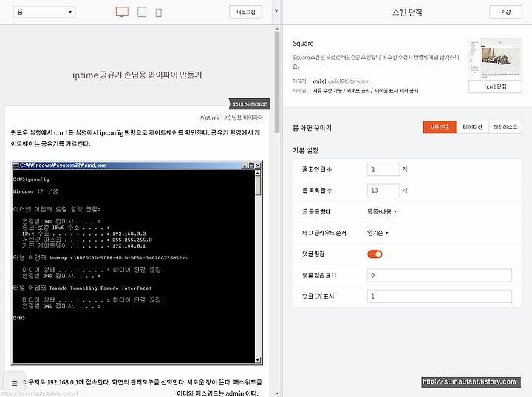Click the Square skin thumbnail

pyautogui.click(x=495, y=58)
